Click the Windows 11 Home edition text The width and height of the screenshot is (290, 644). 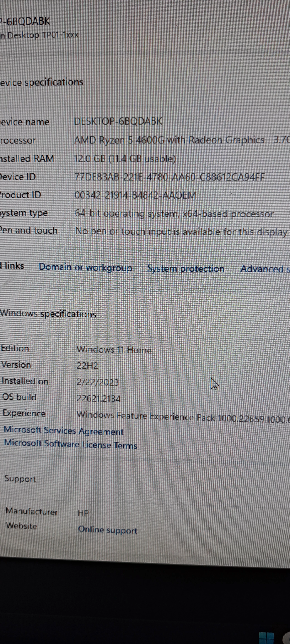(114, 349)
